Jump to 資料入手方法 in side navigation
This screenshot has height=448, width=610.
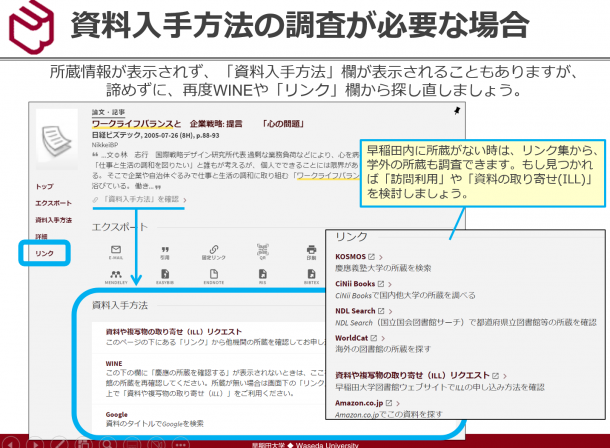click(53, 220)
